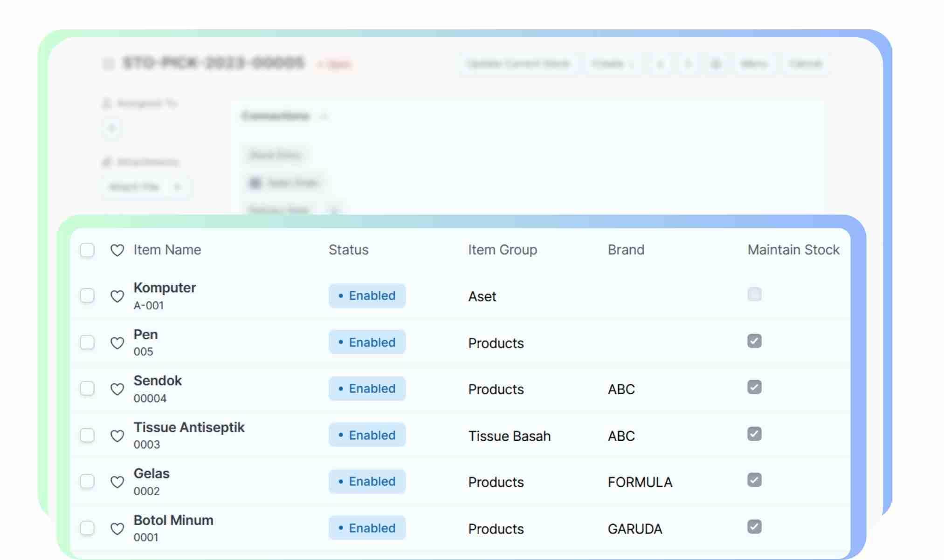
Task: Like the Komputer item with heart icon
Action: (x=117, y=296)
